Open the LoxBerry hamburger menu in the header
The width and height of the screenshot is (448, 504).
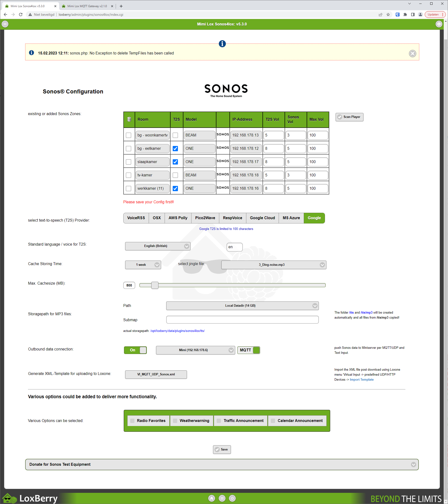coord(5,24)
